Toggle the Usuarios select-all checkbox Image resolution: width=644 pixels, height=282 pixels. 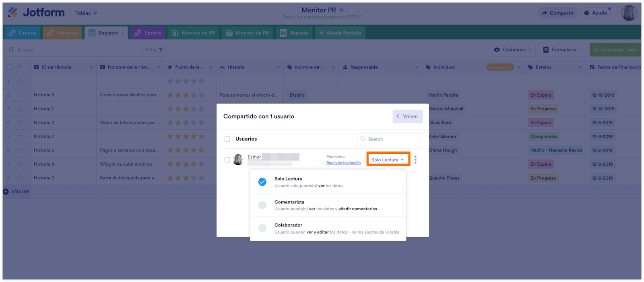[227, 139]
